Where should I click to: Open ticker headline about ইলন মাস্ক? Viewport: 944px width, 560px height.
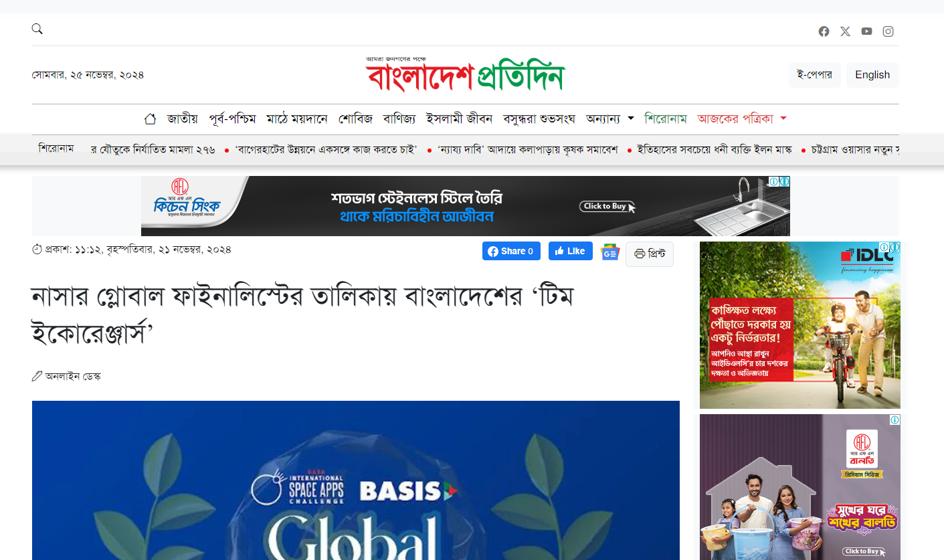(715, 149)
